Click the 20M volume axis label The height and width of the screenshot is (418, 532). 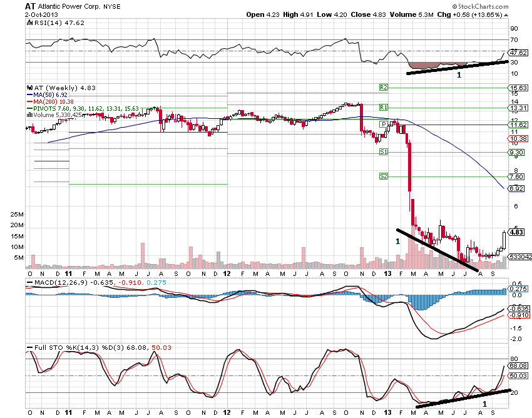coord(17,225)
